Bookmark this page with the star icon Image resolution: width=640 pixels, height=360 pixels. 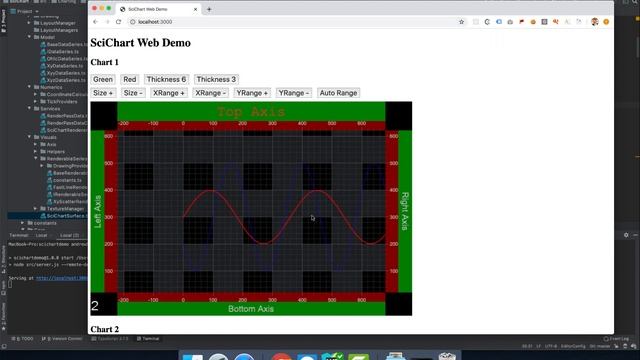point(462,22)
